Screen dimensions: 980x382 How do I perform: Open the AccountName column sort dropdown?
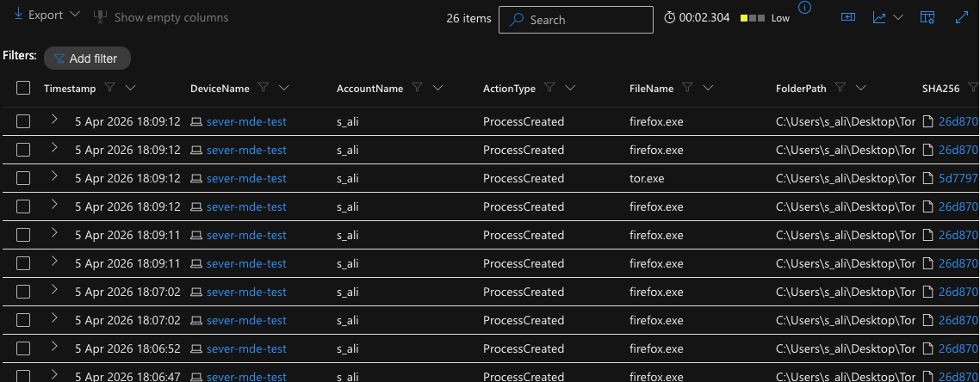point(437,88)
